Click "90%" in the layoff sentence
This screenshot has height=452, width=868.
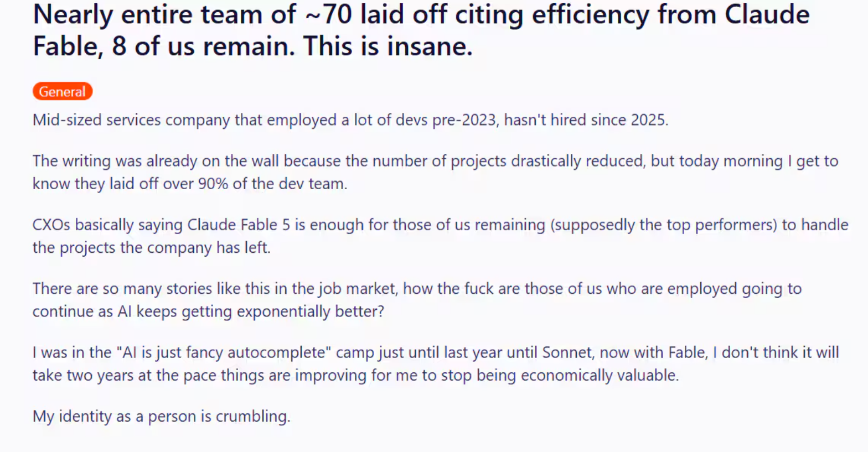pos(213,184)
